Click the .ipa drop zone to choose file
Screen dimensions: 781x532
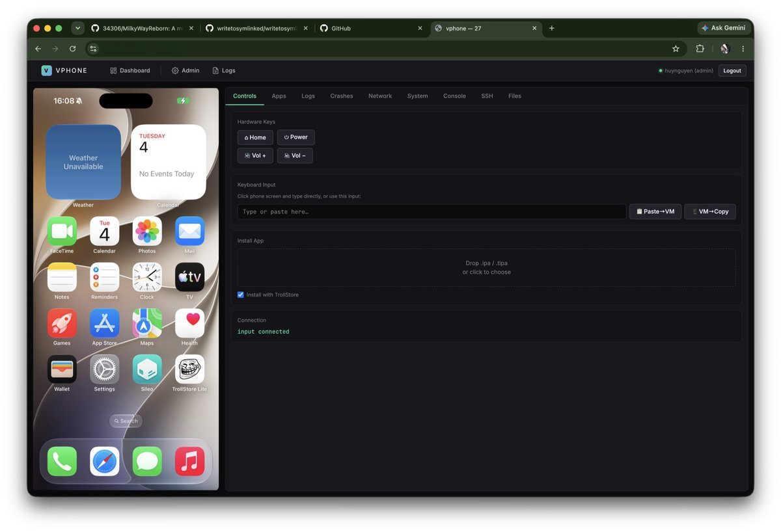487,267
